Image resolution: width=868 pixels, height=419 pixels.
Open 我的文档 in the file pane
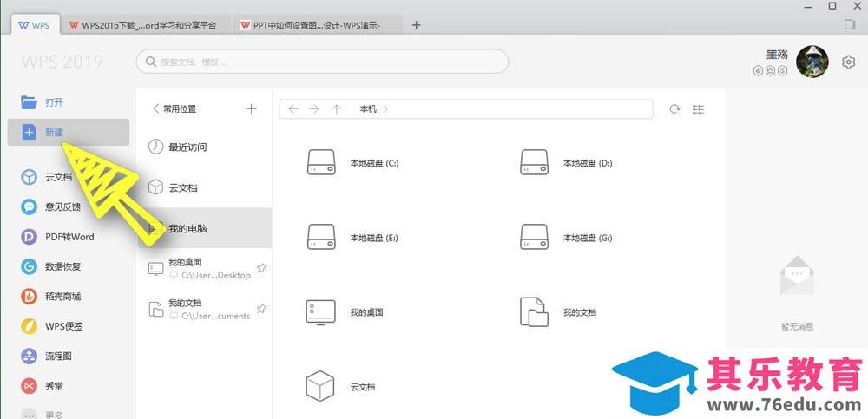coord(558,312)
